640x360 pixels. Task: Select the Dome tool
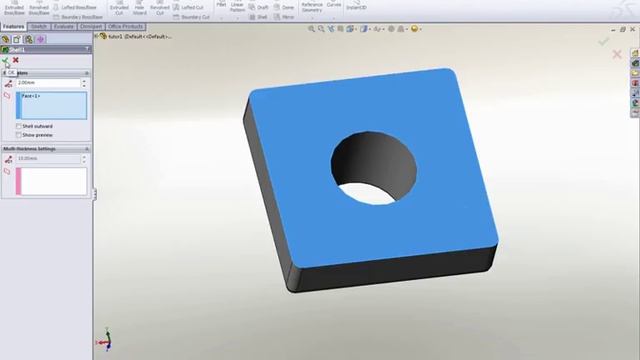[284, 7]
